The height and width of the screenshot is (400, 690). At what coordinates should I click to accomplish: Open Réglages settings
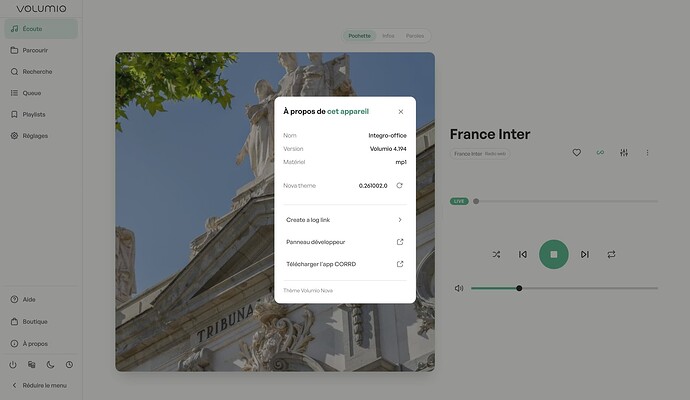click(41, 136)
